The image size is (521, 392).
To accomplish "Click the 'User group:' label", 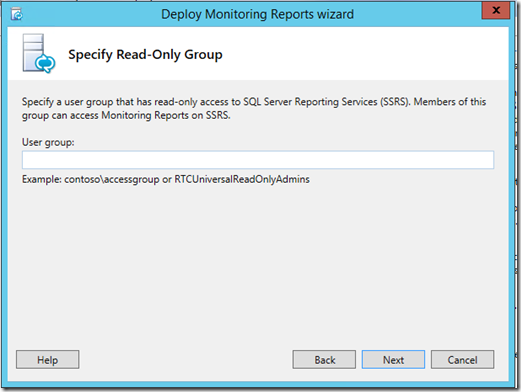I will pyautogui.click(x=48, y=142).
